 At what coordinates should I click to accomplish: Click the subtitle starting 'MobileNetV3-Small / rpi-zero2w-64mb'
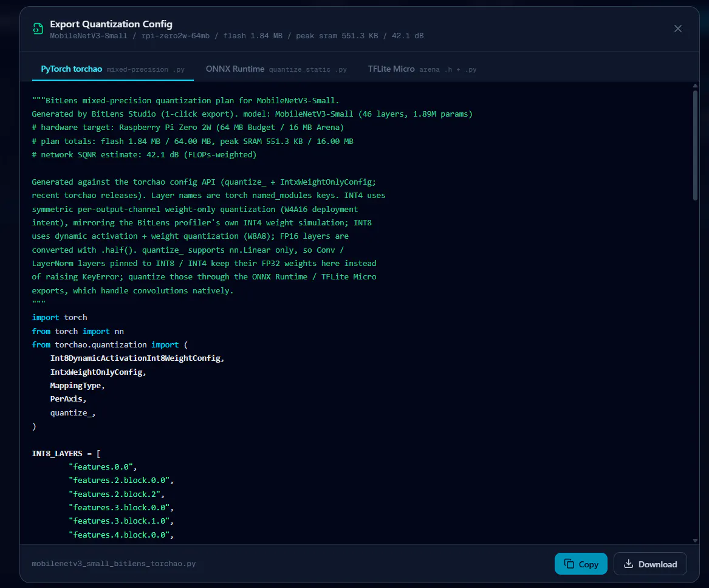pyautogui.click(x=237, y=36)
